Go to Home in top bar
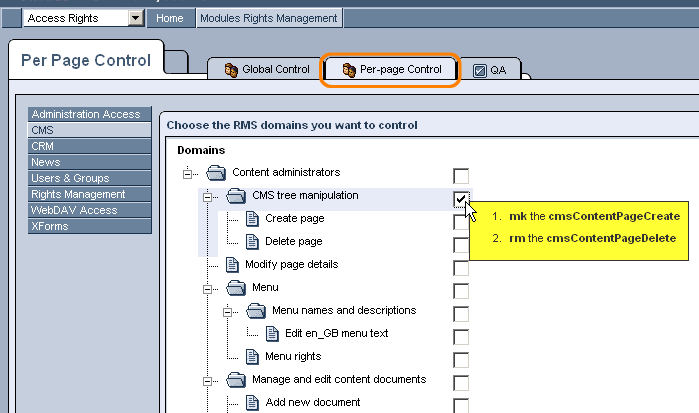This screenshot has height=413, width=699. click(x=170, y=18)
